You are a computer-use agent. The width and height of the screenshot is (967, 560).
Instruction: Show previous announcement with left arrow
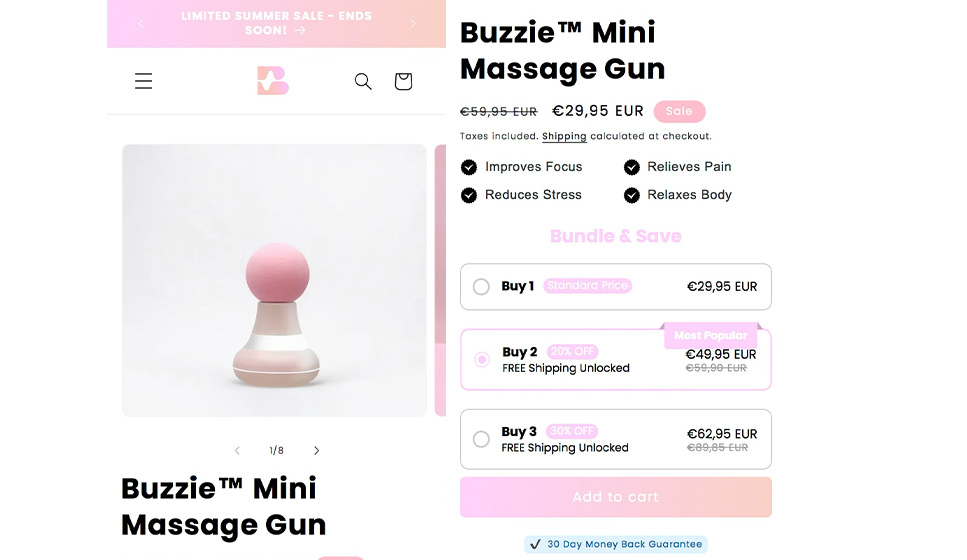pyautogui.click(x=141, y=23)
